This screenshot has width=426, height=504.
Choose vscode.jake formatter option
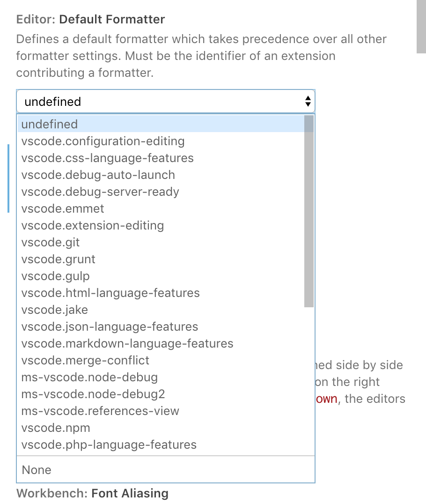(54, 310)
